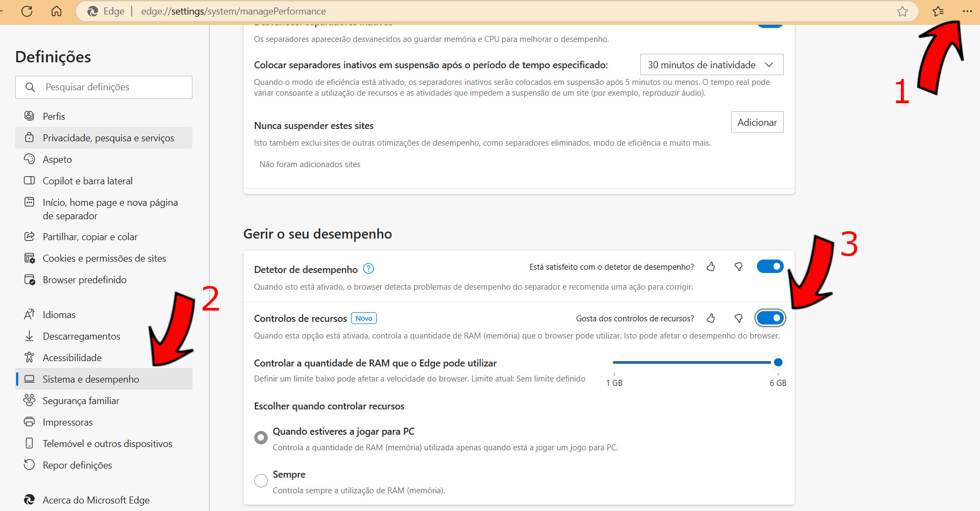Give thumbs down for controlos de recursos

point(739,318)
